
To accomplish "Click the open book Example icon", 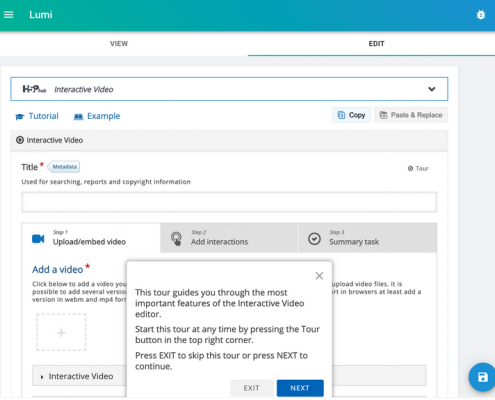I will (x=78, y=117).
